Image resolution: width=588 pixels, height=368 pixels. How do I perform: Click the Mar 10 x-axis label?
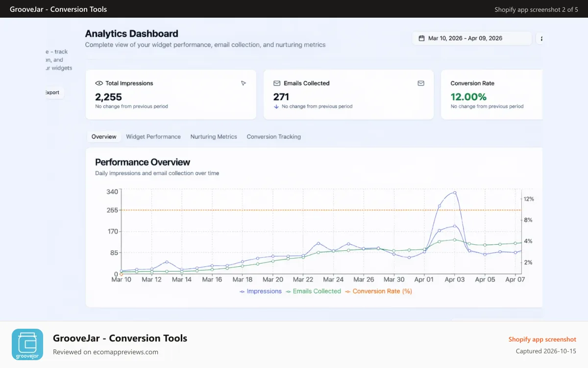click(x=122, y=280)
